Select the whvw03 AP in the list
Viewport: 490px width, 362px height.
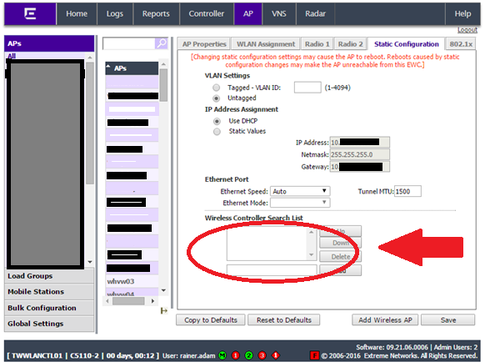(x=132, y=281)
